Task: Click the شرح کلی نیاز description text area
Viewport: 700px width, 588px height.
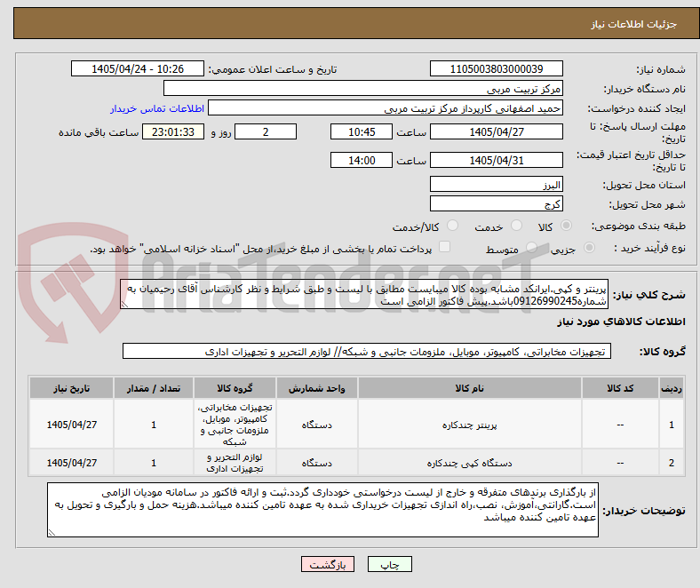Action: coord(364,295)
